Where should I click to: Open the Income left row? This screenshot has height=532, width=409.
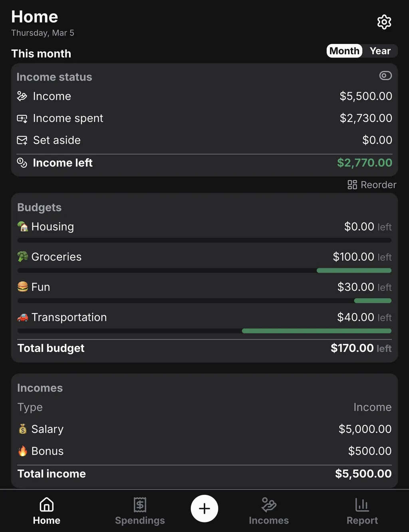tap(204, 163)
